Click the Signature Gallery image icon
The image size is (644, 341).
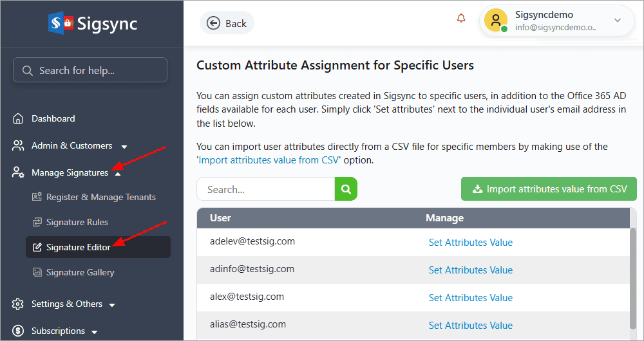pyautogui.click(x=37, y=272)
